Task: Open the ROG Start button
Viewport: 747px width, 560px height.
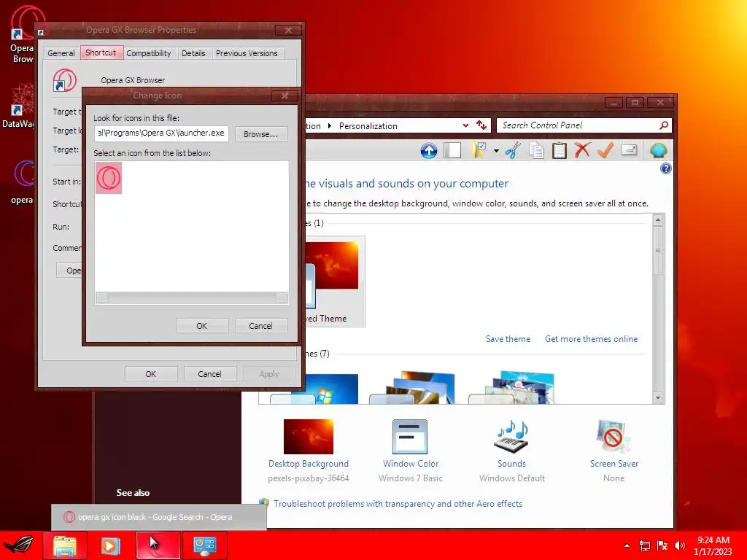Action: point(18,545)
